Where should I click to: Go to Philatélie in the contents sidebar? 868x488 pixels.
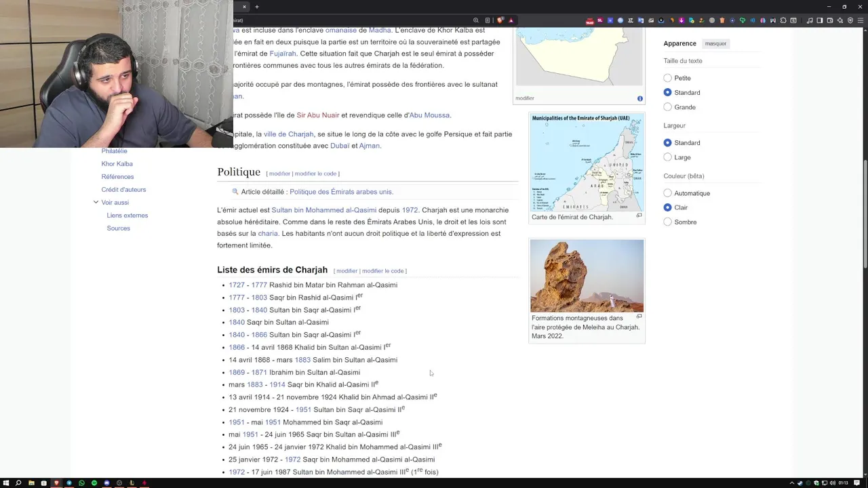[114, 151]
